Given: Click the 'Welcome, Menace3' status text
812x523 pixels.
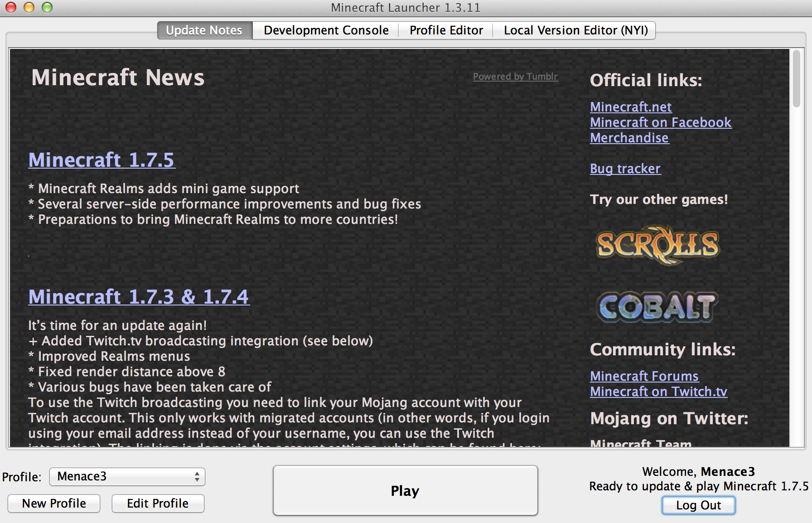Looking at the screenshot, I should (699, 472).
